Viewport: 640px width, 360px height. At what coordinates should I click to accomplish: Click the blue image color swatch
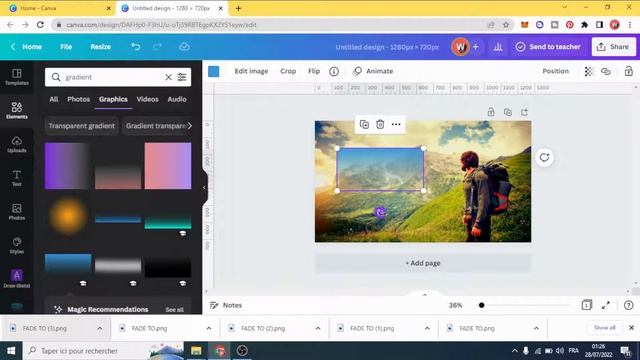click(x=213, y=71)
